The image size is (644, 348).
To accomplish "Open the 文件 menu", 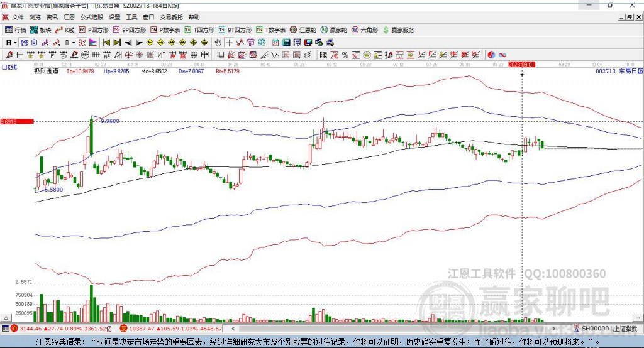I will (18, 17).
